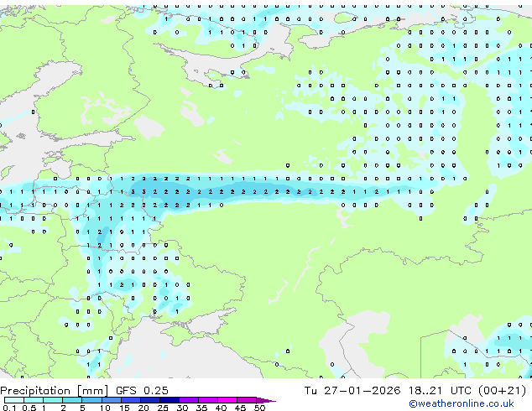Click the 'GFS 0.25' model label
The height and width of the screenshot is (411, 532).
[142, 390]
